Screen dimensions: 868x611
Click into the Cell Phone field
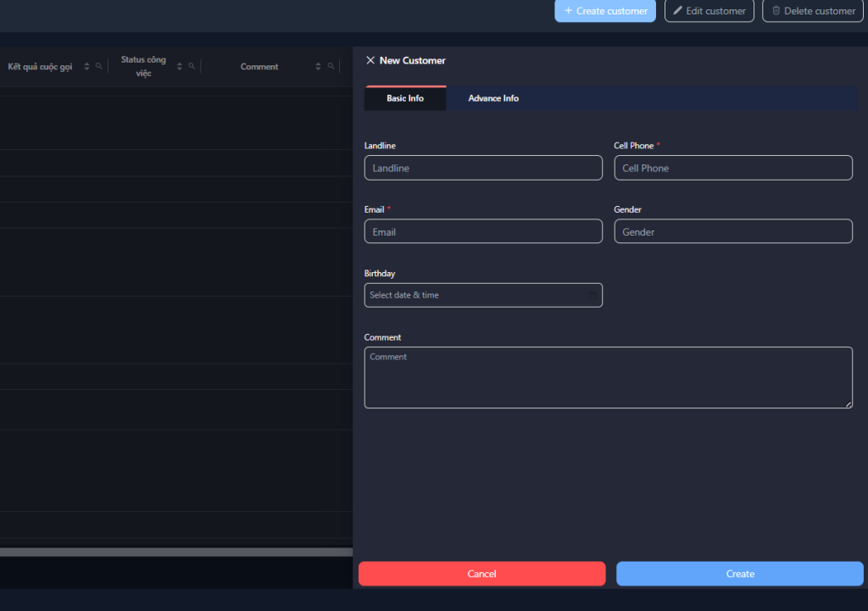(732, 168)
